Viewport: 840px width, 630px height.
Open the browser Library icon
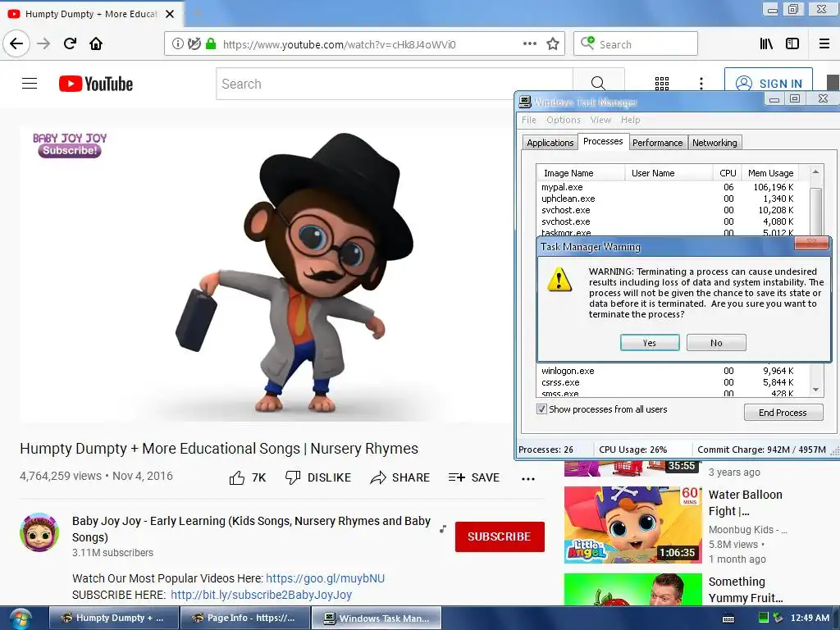pyautogui.click(x=766, y=44)
